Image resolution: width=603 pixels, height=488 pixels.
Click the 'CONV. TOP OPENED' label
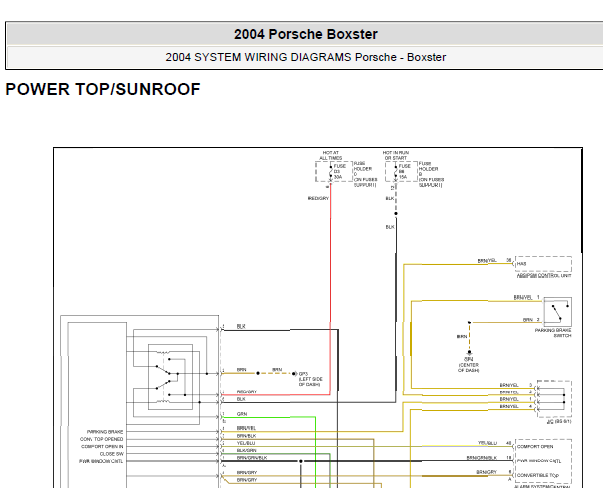coord(102,439)
